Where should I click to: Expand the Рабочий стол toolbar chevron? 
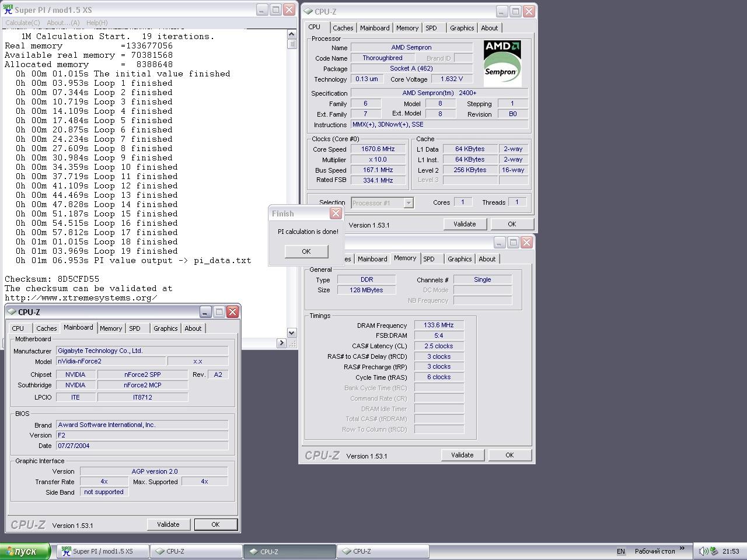(x=682, y=549)
